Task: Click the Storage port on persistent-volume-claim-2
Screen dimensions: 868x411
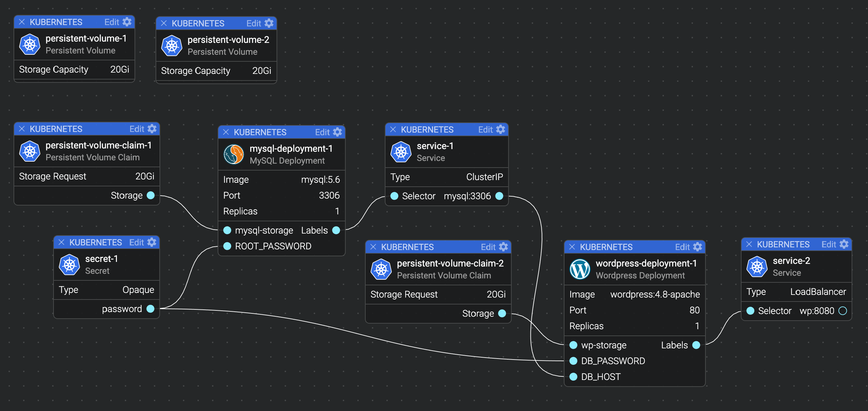Action: (502, 313)
